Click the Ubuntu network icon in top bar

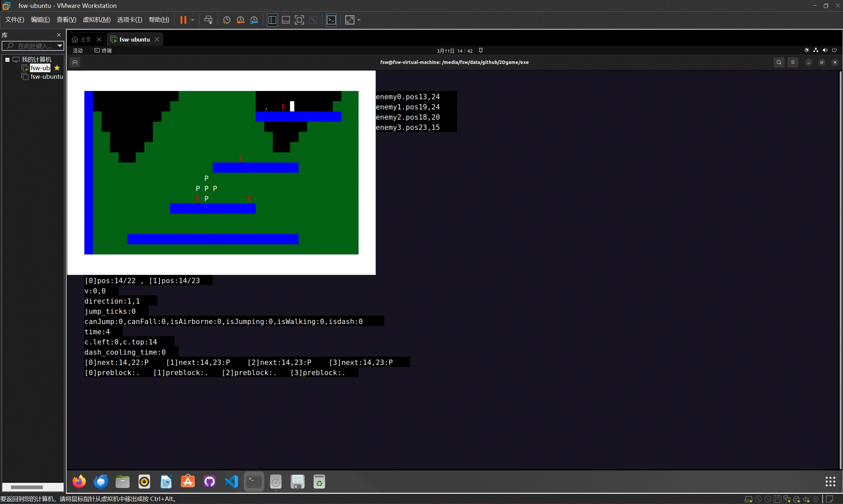click(x=816, y=50)
